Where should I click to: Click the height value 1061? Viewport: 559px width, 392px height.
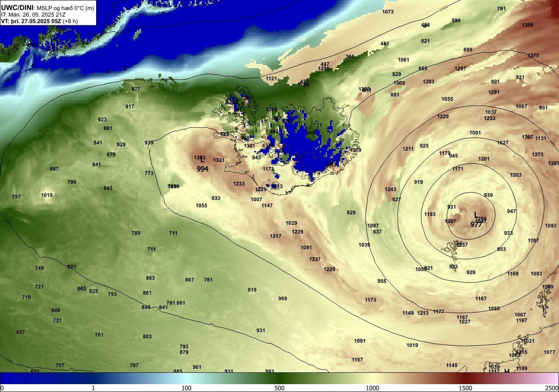[404, 60]
